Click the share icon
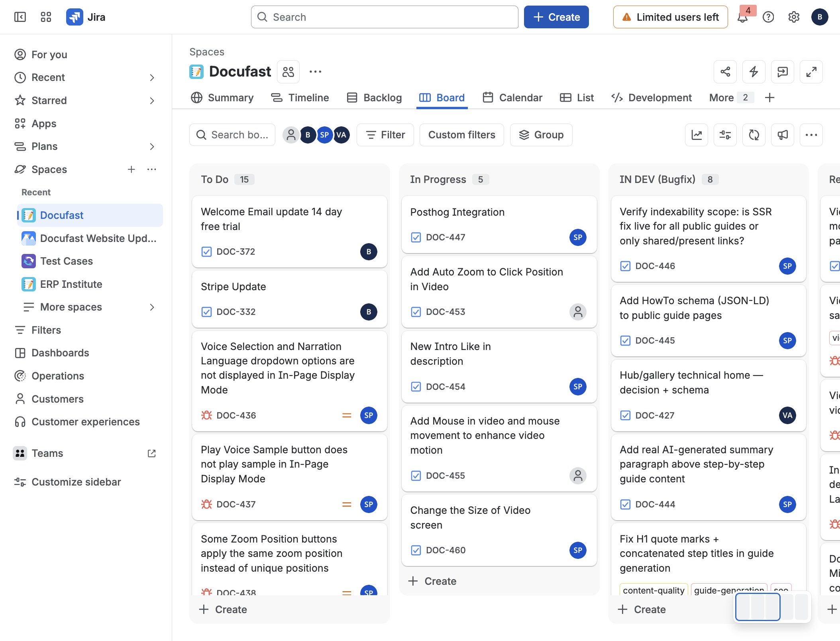 tap(725, 72)
